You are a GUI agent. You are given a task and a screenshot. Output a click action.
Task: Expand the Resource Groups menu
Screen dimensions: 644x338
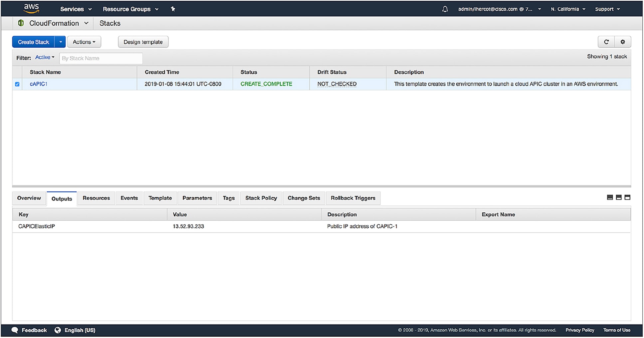(x=130, y=9)
